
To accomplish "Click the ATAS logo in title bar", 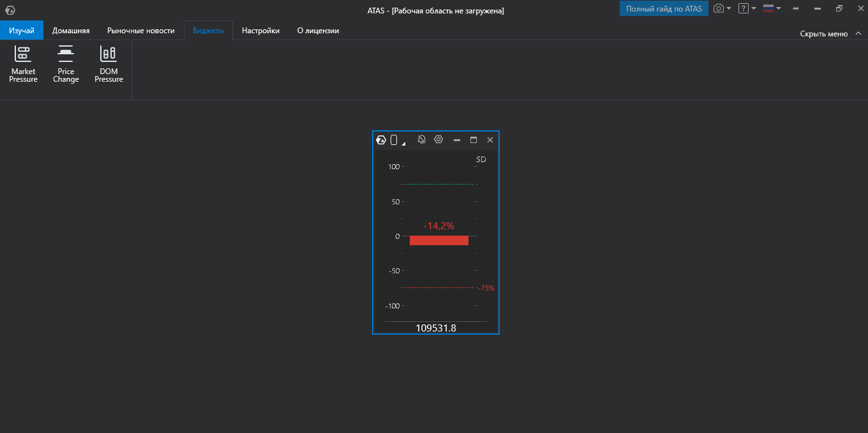I will (10, 10).
